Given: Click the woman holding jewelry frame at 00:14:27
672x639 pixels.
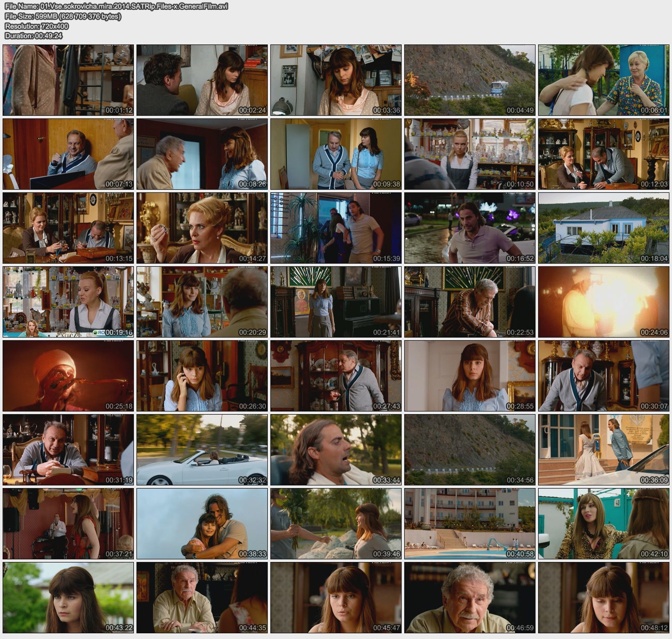Looking at the screenshot, I should click(202, 228).
